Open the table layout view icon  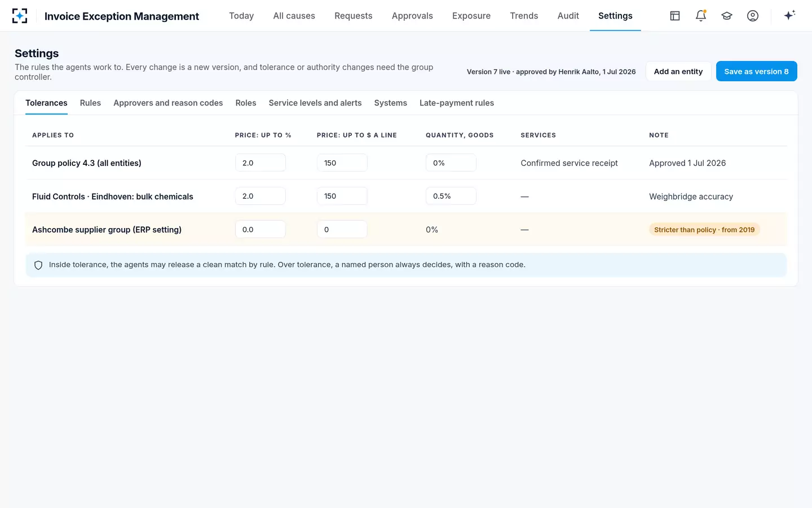pyautogui.click(x=675, y=16)
